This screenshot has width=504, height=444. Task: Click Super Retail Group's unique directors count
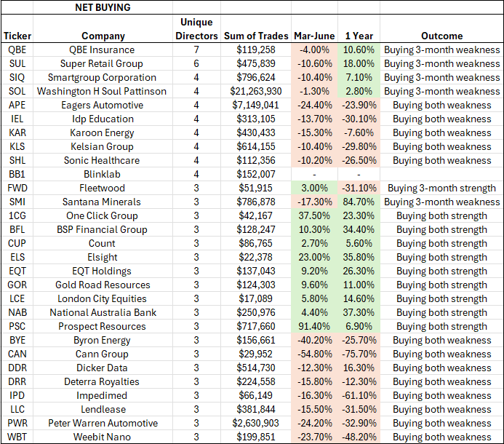[197, 63]
